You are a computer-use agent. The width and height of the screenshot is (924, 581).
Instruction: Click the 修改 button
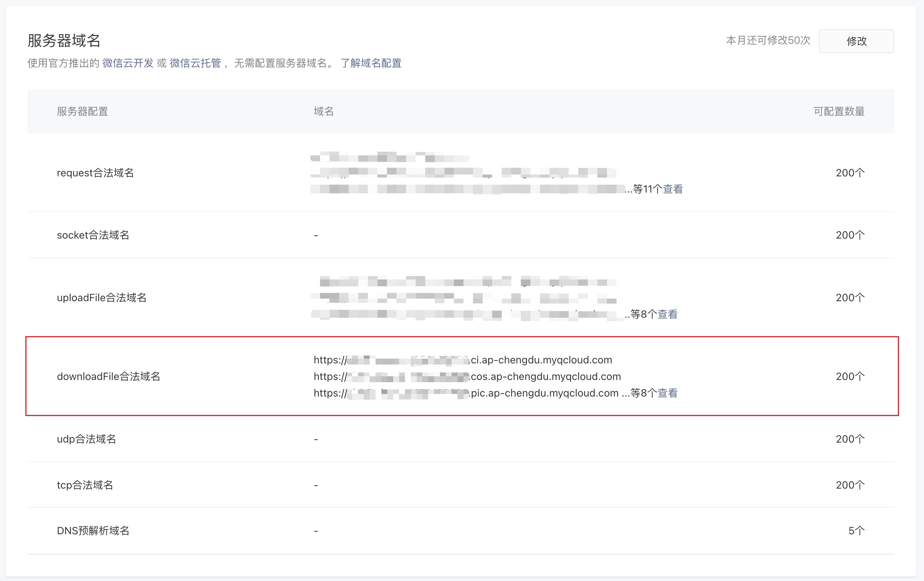(x=856, y=41)
